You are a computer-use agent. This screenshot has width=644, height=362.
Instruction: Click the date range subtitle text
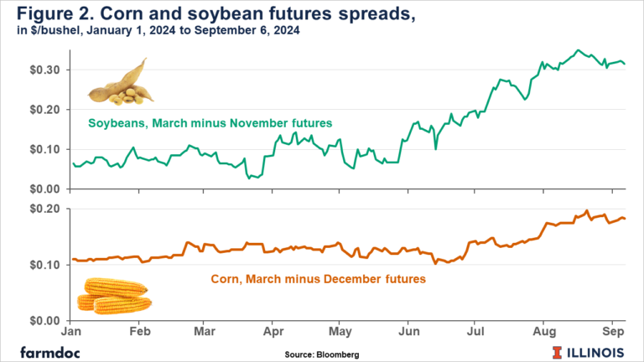(149, 32)
